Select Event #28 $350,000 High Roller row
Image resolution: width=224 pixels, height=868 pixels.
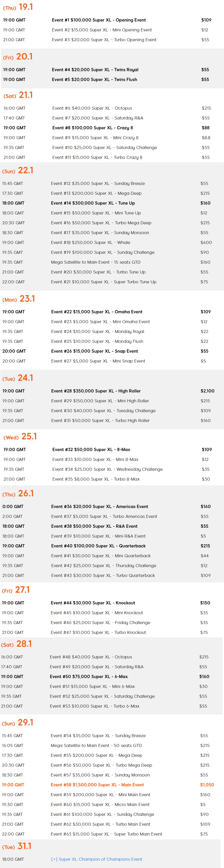click(x=112, y=391)
